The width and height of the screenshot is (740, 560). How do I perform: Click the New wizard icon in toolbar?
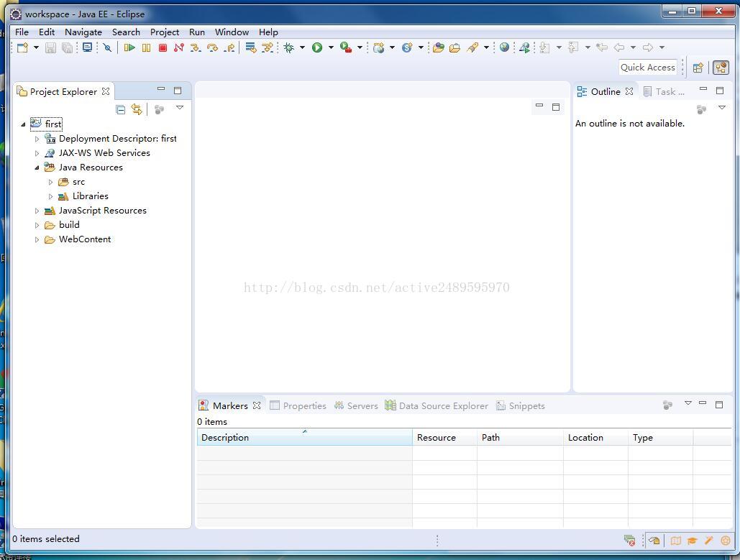[x=22, y=47]
